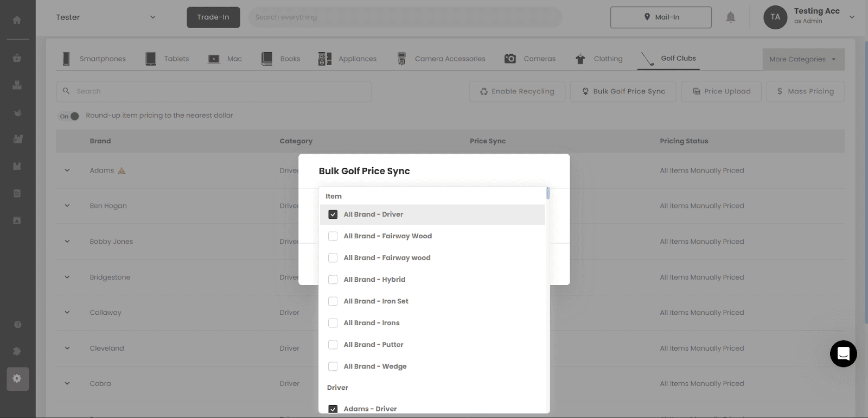The height and width of the screenshot is (418, 868).
Task: Check All Brand - Hybrid
Action: coord(333,280)
